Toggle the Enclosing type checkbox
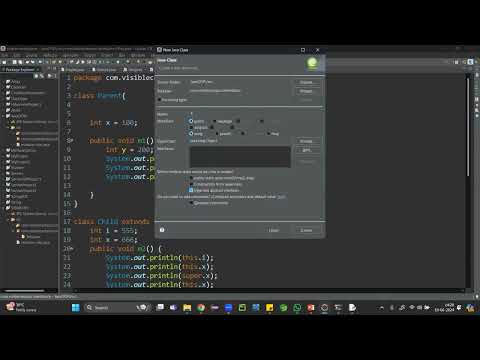 (159, 100)
